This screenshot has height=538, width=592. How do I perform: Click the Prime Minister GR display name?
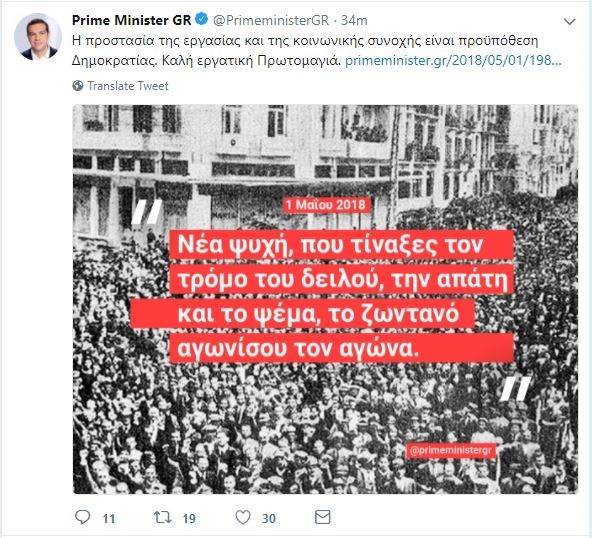(x=131, y=20)
